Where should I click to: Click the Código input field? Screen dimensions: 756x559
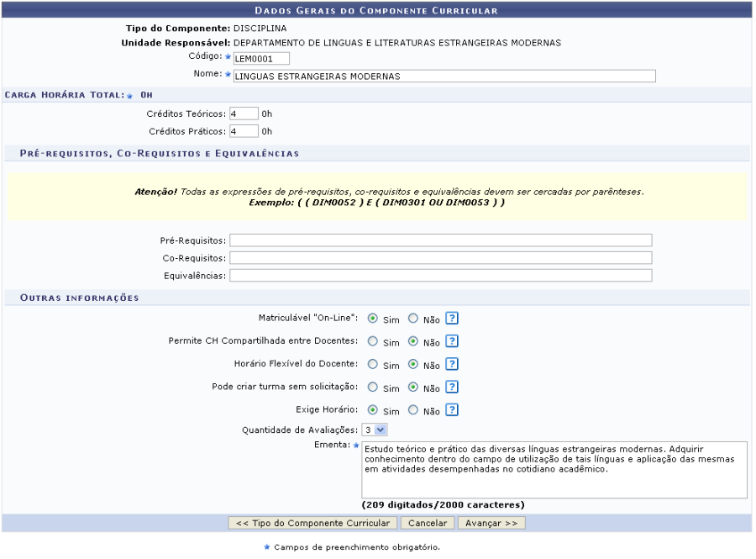pyautogui.click(x=260, y=58)
